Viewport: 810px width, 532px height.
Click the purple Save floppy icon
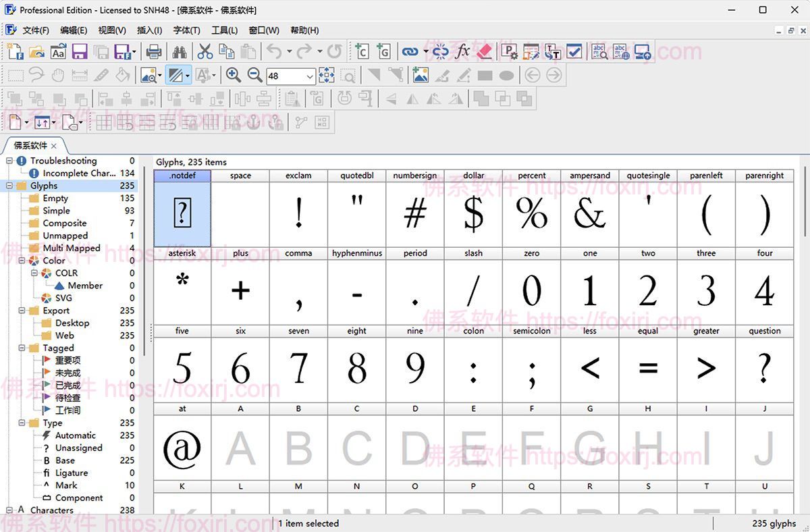[80, 52]
